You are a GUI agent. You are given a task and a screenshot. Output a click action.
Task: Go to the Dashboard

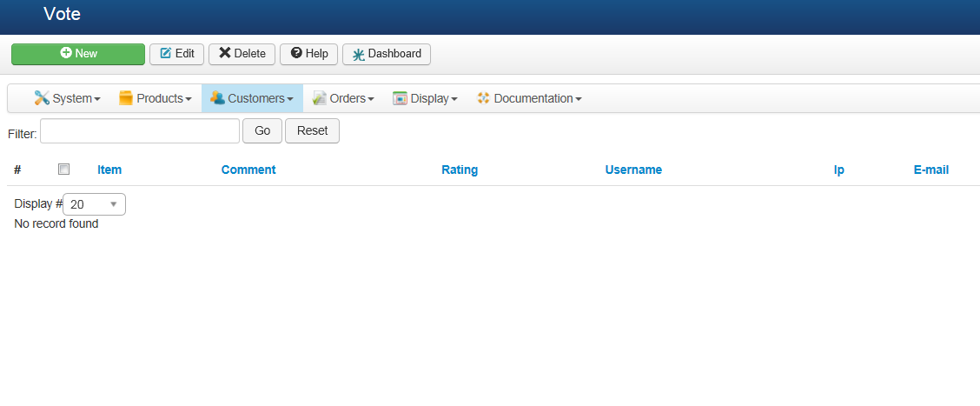click(387, 54)
